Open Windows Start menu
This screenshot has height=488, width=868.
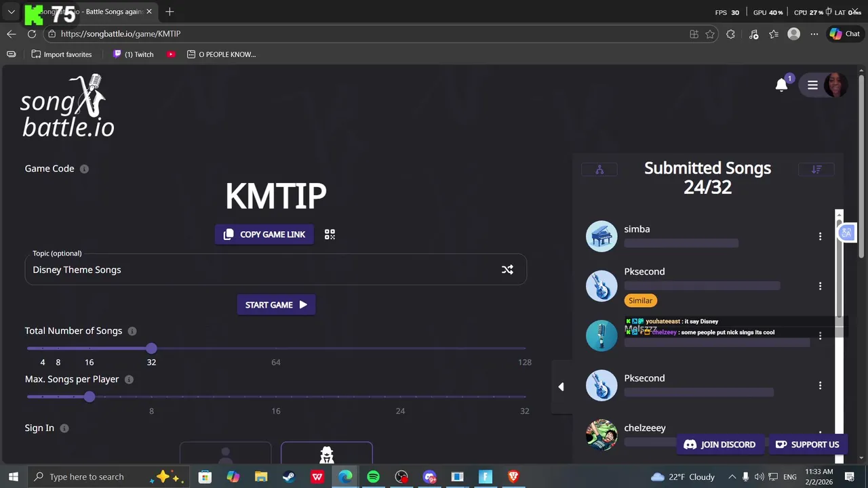(x=13, y=477)
